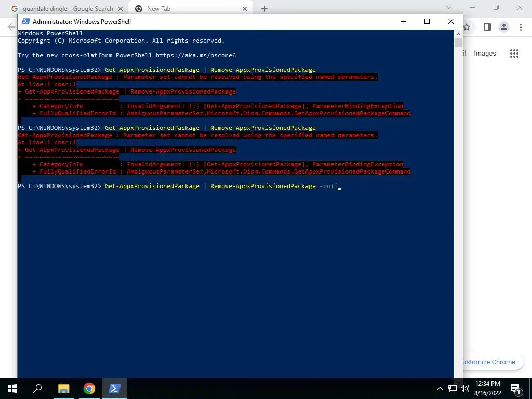Minimize the PowerShell window

pos(404,21)
